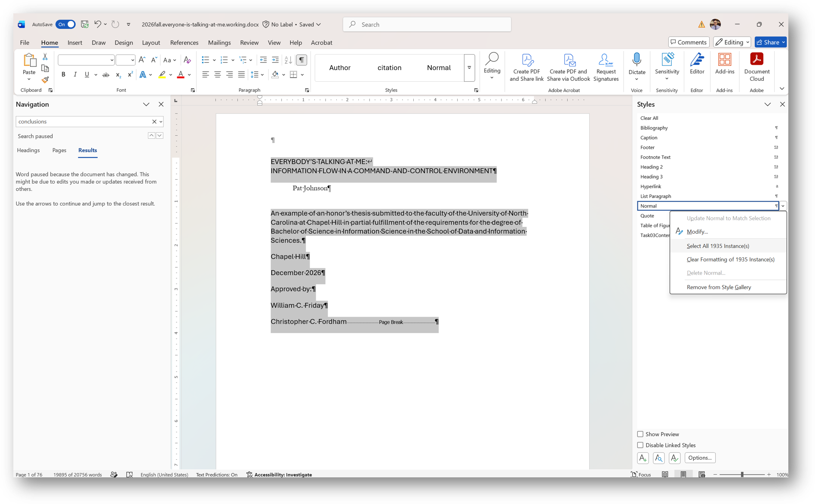Toggle Focus mode
The height and width of the screenshot is (504, 815).
click(641, 475)
